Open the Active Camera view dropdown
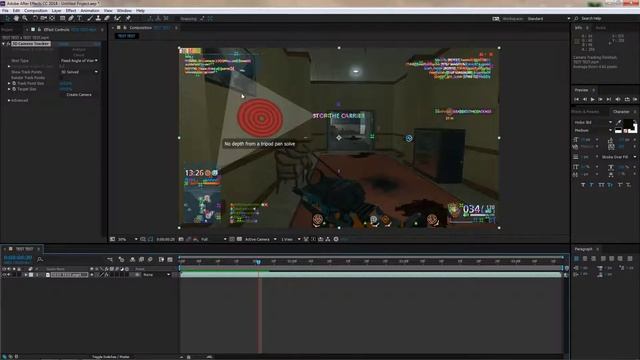 (x=261, y=239)
